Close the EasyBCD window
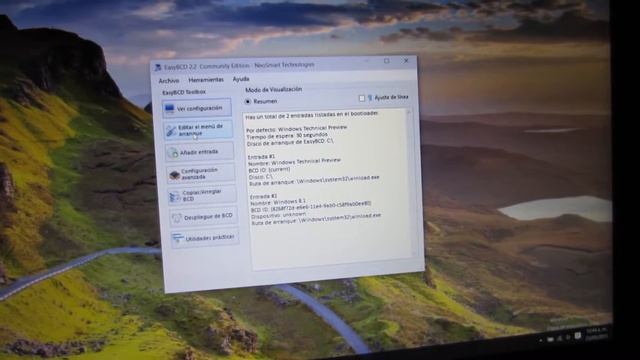640x360 pixels. point(406,60)
